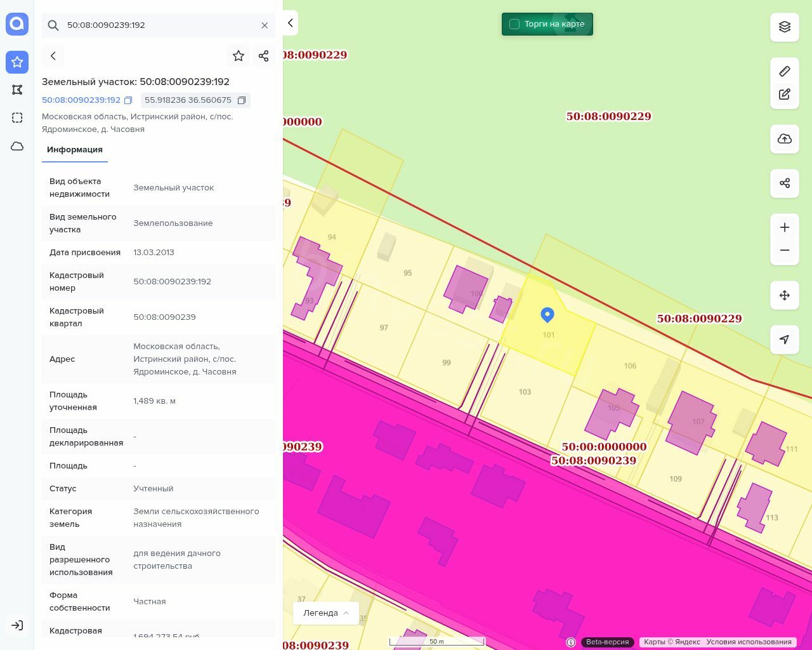The height and width of the screenshot is (650, 812).
Task: Enable the Торги на карте checkbox
Action: point(514,24)
